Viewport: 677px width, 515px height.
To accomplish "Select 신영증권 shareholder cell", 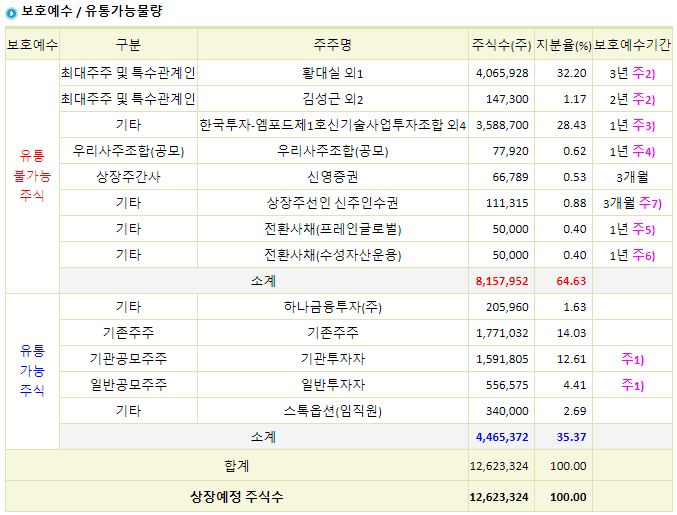I will [x=332, y=177].
